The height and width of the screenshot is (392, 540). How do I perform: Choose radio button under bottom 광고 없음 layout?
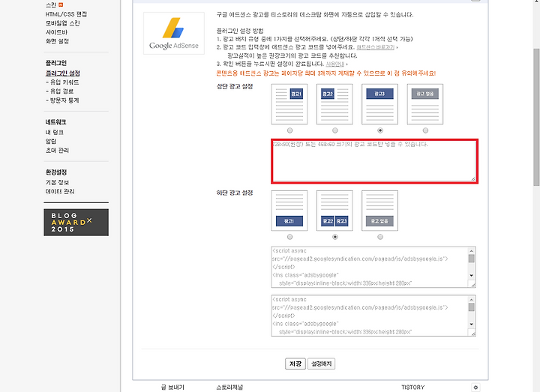[x=380, y=237]
